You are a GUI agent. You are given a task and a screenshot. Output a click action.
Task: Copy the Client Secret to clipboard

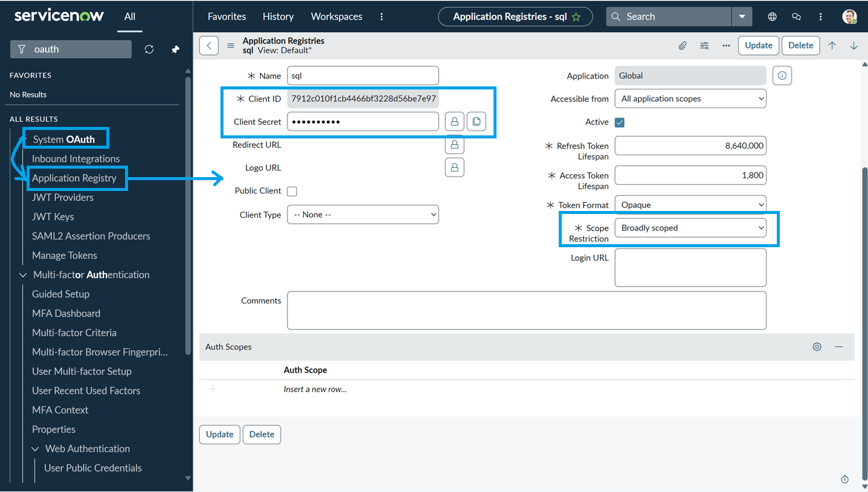pyautogui.click(x=477, y=121)
